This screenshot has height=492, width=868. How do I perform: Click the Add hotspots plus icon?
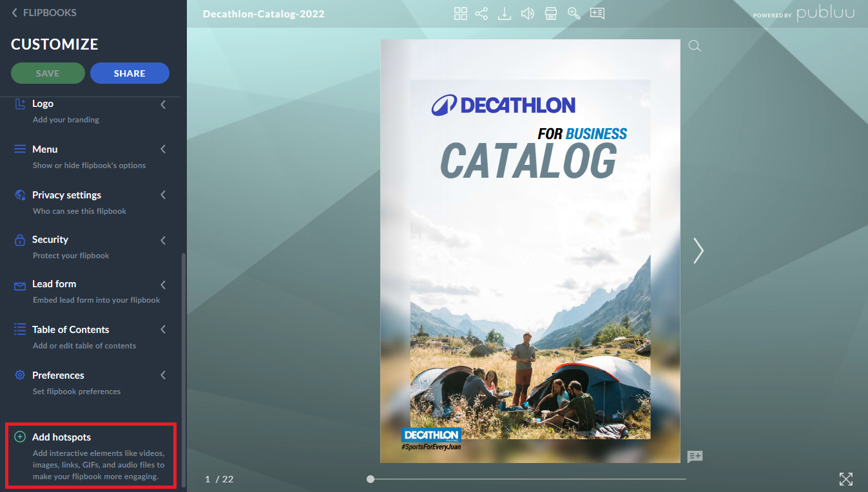(x=20, y=437)
